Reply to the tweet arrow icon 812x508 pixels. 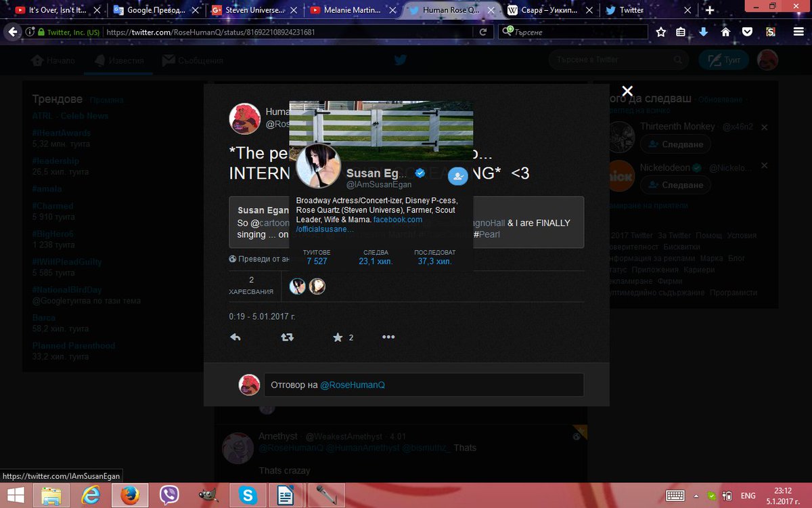tap(235, 337)
